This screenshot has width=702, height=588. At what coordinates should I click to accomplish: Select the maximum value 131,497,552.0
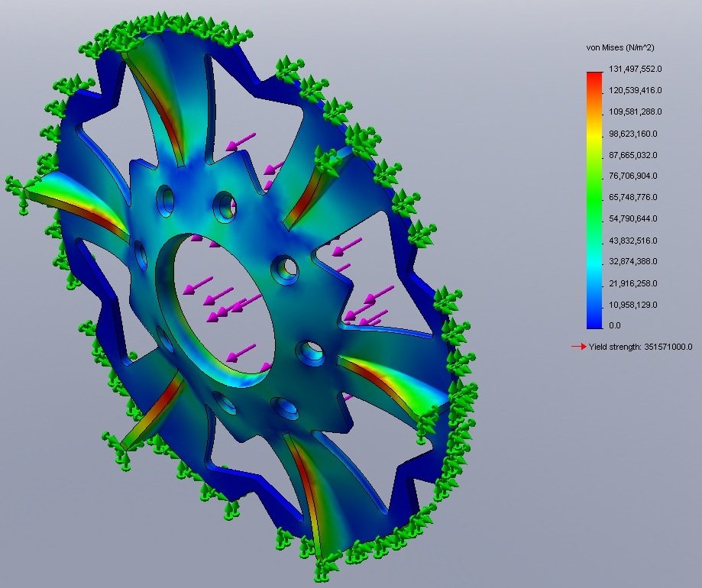[x=636, y=69]
